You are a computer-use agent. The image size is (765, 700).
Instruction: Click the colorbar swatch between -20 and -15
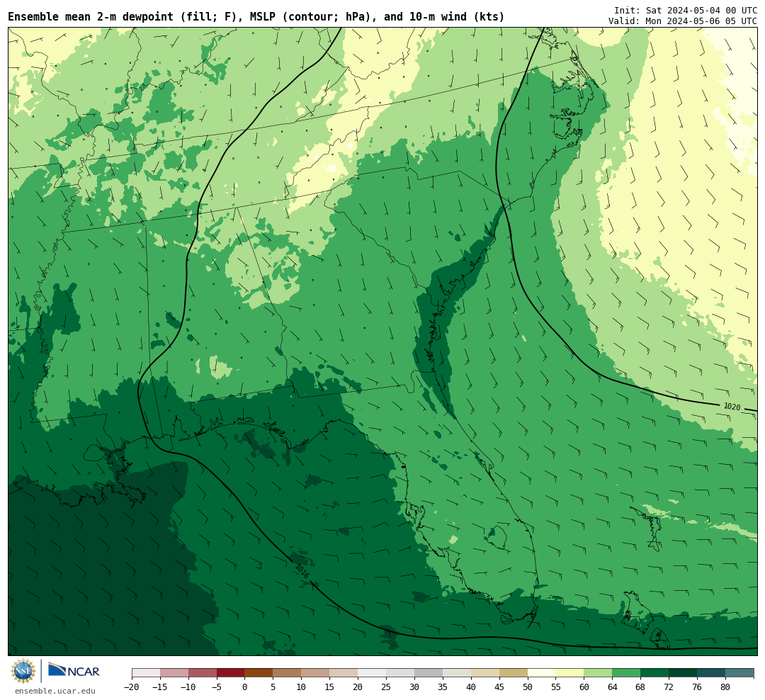pos(146,673)
